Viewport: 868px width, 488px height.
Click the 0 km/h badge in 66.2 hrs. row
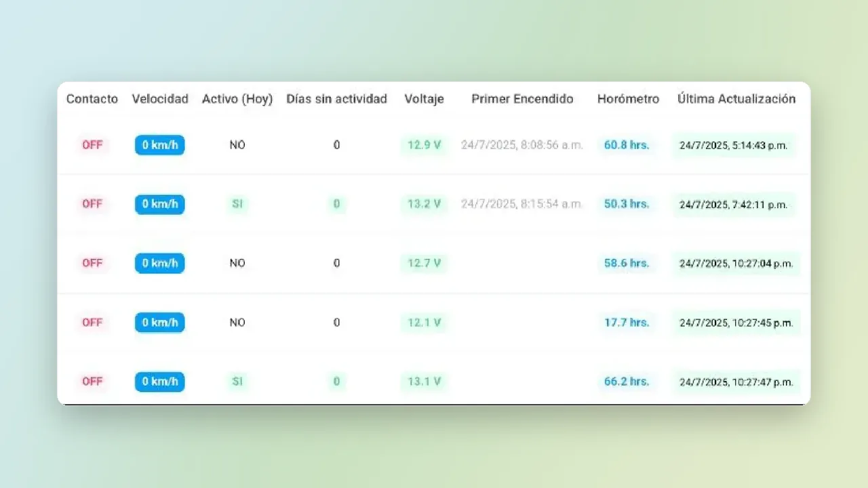tap(160, 382)
